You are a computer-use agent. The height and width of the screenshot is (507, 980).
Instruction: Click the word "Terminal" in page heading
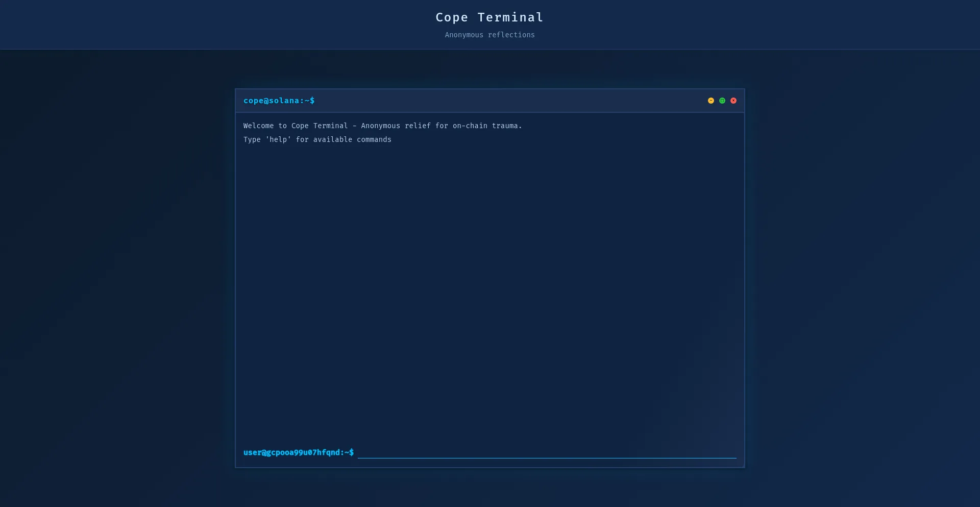click(x=510, y=17)
